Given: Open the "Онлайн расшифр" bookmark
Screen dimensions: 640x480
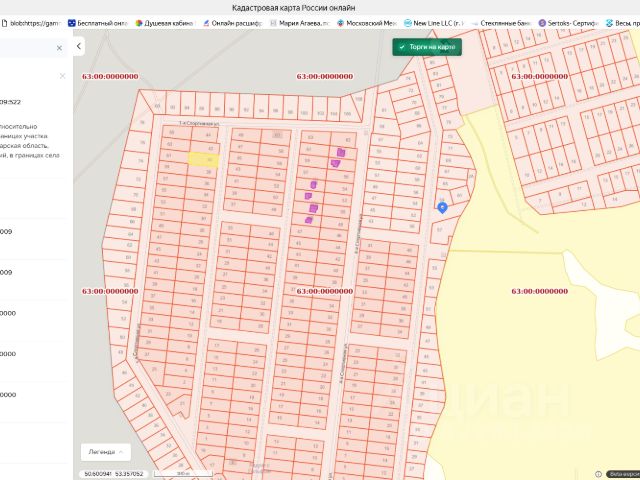Looking at the screenshot, I should tap(233, 23).
